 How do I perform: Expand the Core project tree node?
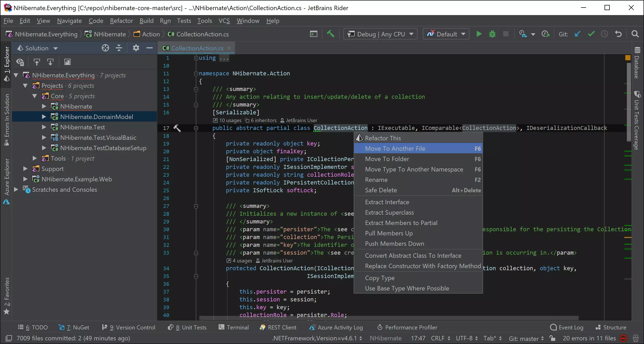click(35, 96)
